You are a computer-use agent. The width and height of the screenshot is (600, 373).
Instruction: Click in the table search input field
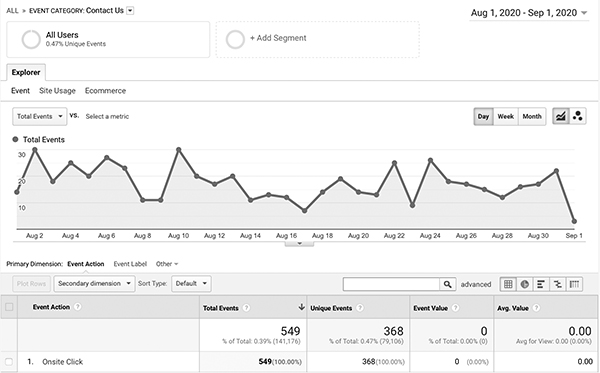click(x=391, y=284)
